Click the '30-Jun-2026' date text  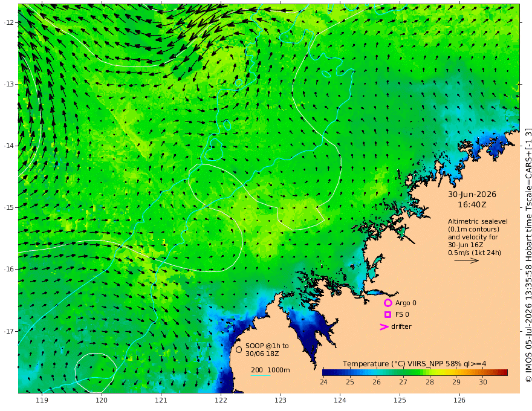point(472,194)
